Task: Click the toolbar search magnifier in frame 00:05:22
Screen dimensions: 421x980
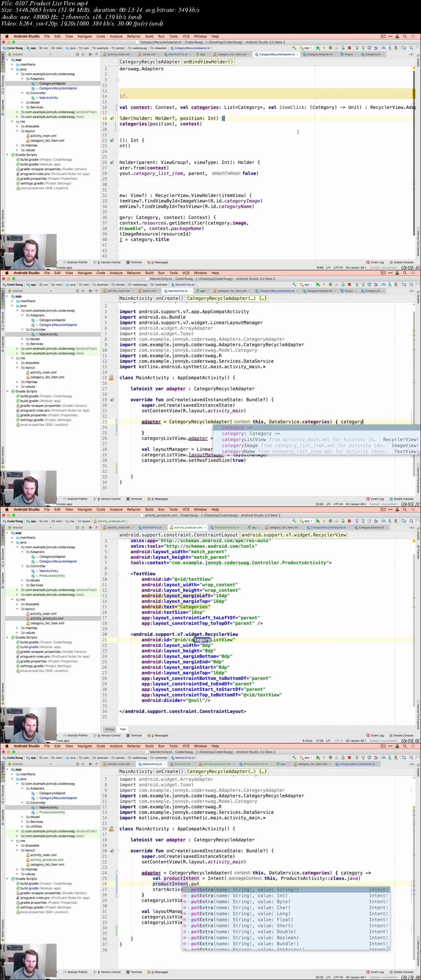Action: pos(411,285)
